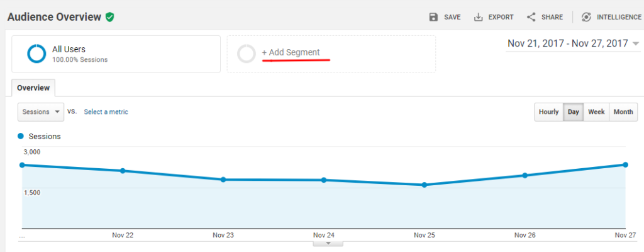Select the Day granularity button
This screenshot has height=252, width=644.
tap(573, 112)
